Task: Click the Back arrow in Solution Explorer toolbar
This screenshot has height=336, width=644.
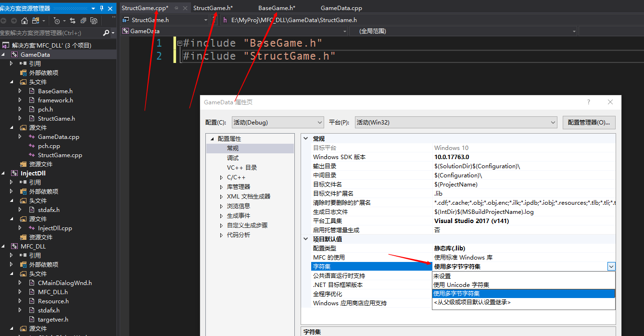Action: point(4,21)
